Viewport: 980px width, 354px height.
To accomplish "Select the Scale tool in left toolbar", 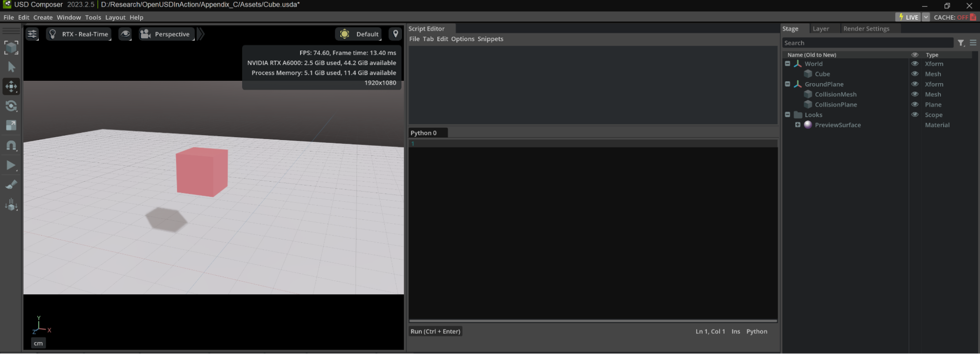I will [11, 126].
